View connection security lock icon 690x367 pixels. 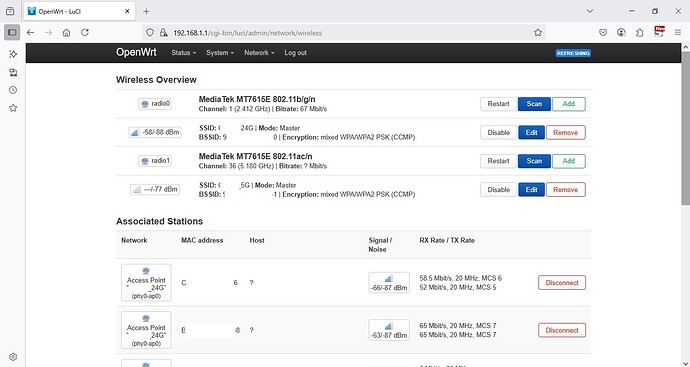point(164,33)
